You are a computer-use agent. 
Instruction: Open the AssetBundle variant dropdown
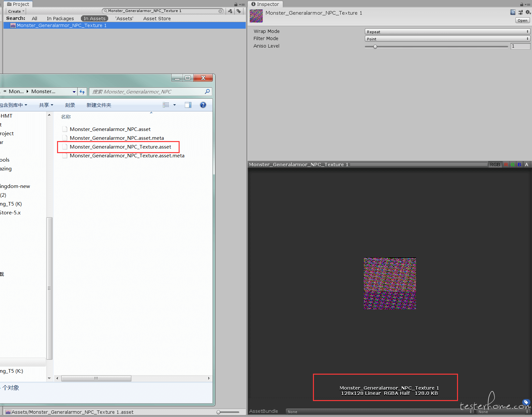point(503,412)
